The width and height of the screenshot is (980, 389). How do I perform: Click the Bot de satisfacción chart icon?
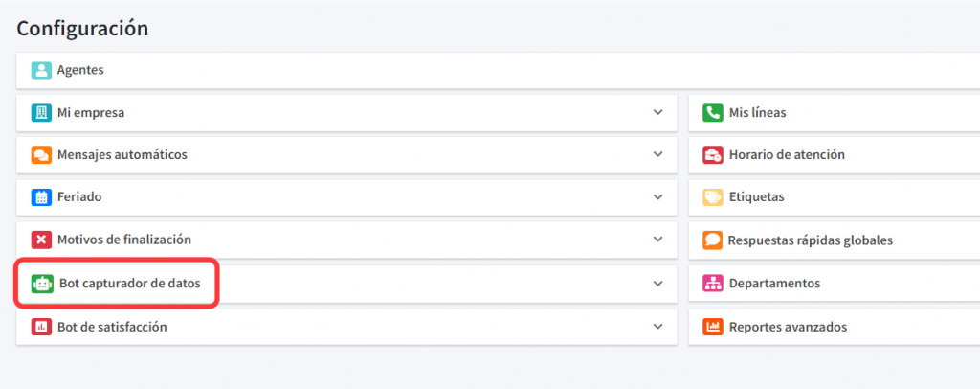41,327
